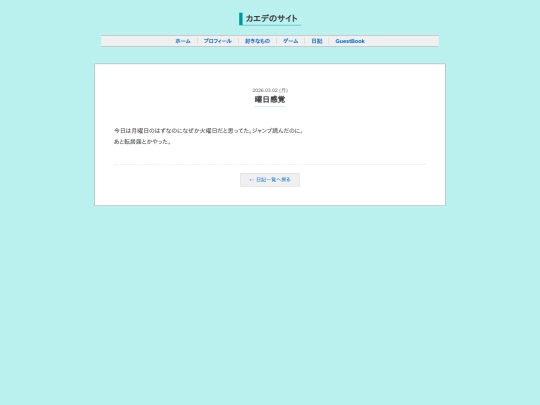This screenshot has width=540, height=405.
Task: Go to the プロフィール page
Action: [x=218, y=41]
